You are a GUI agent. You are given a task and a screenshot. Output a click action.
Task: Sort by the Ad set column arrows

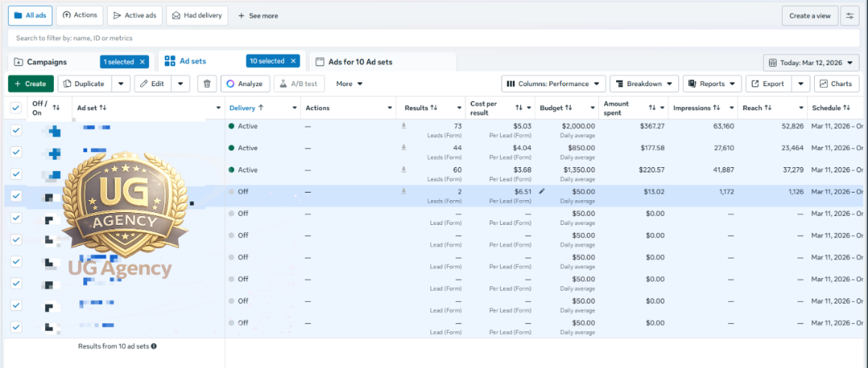tap(103, 108)
